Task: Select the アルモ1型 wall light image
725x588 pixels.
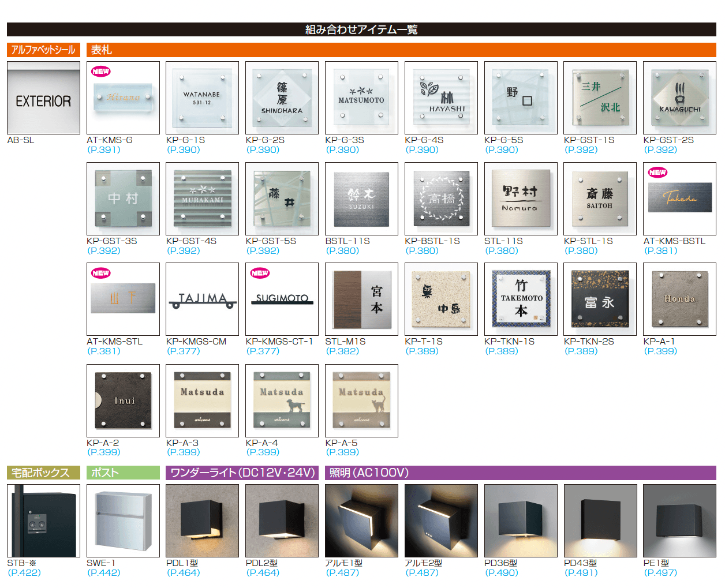Action: pos(361,520)
